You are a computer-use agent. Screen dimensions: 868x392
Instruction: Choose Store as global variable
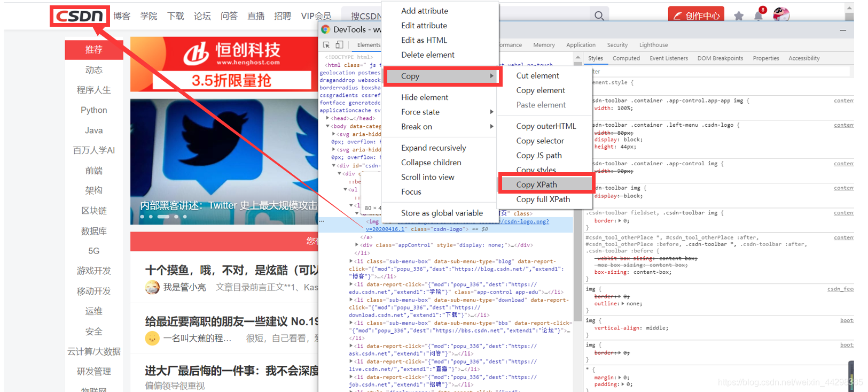point(442,213)
